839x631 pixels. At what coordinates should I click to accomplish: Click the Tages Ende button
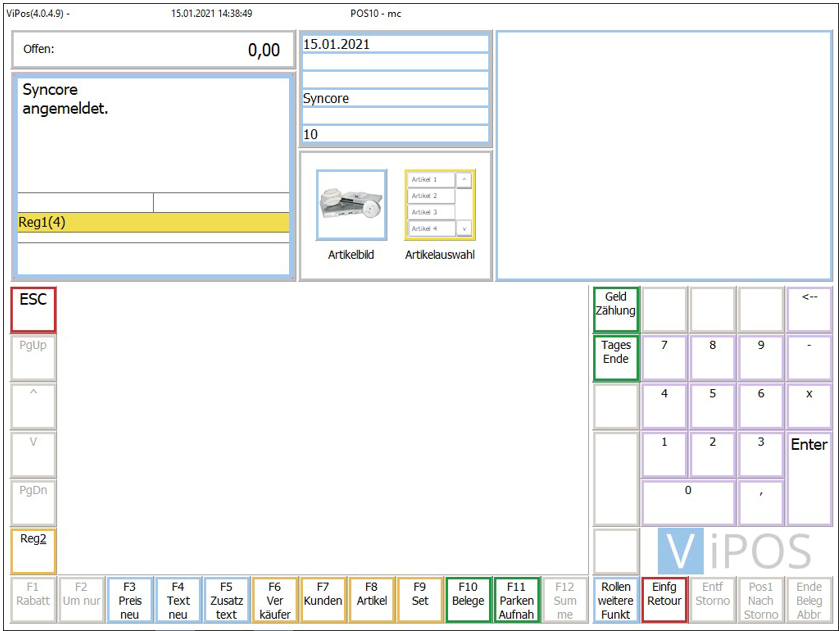(616, 358)
